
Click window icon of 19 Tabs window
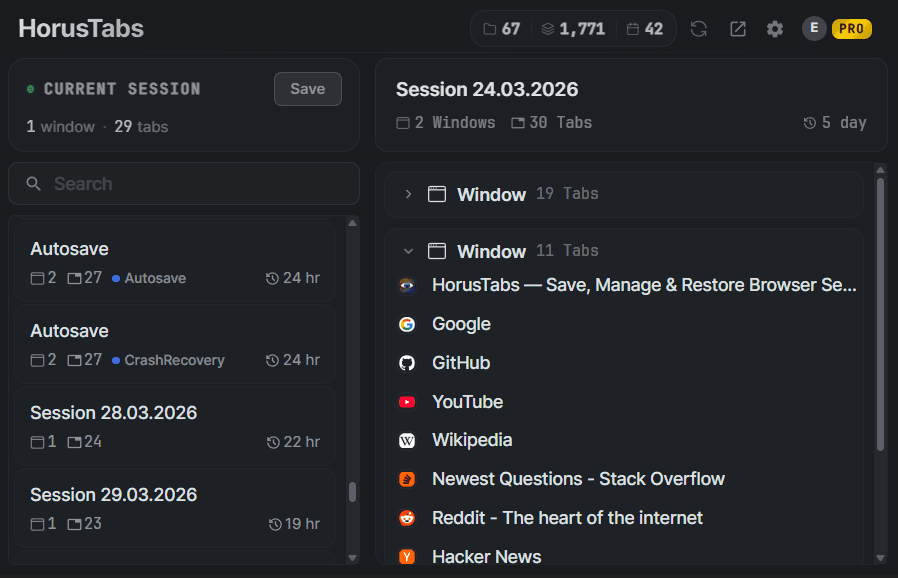click(x=437, y=194)
